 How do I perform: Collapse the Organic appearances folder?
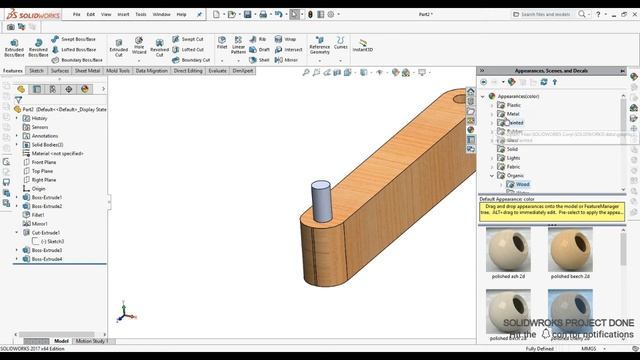point(492,176)
